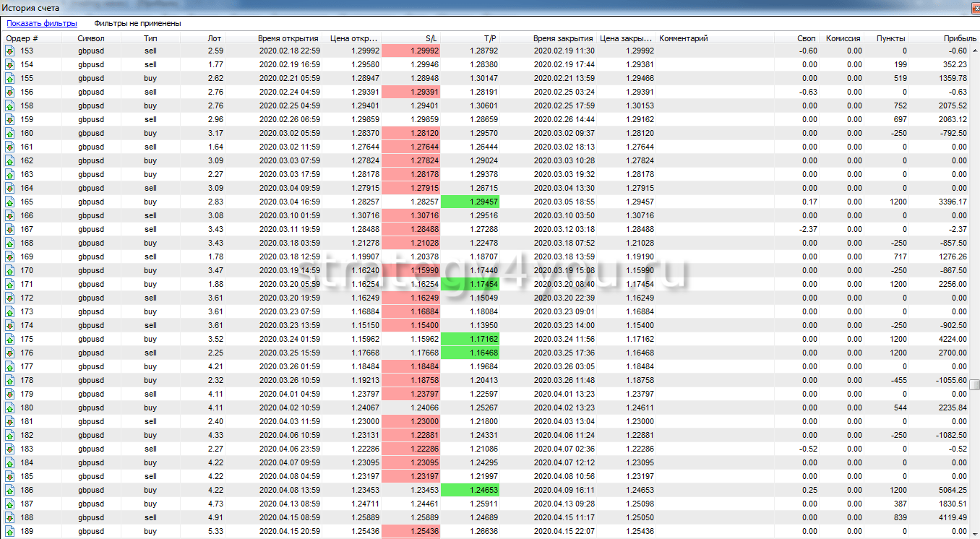Select the icon of order 186
980x539 pixels.
tap(10, 490)
